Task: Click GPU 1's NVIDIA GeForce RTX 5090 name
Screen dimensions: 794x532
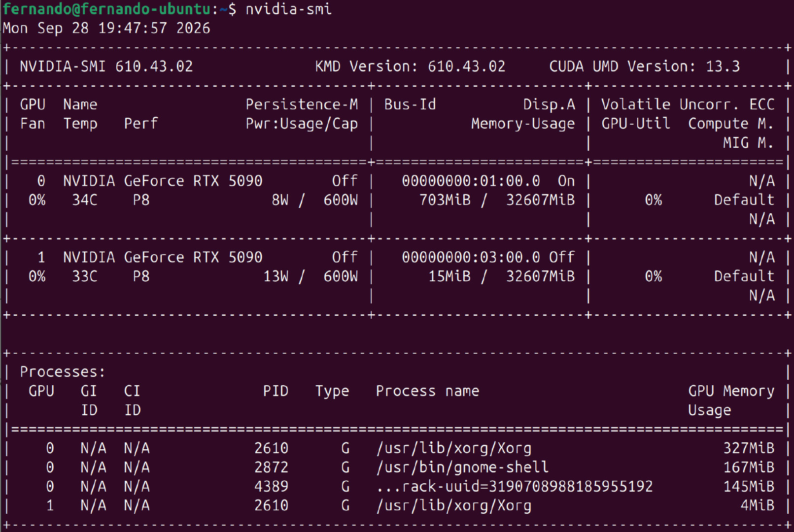Action: 163,257
